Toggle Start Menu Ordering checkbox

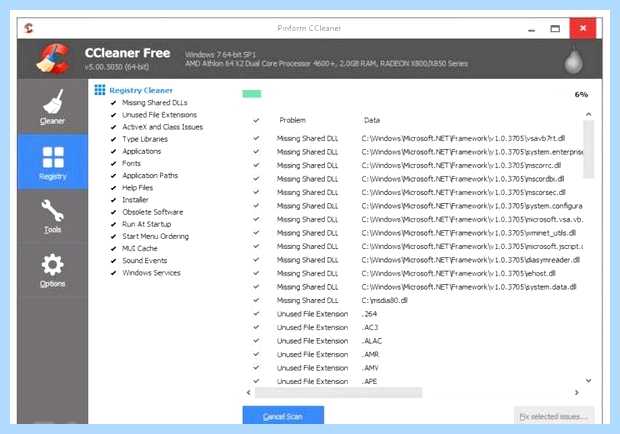tap(113, 236)
